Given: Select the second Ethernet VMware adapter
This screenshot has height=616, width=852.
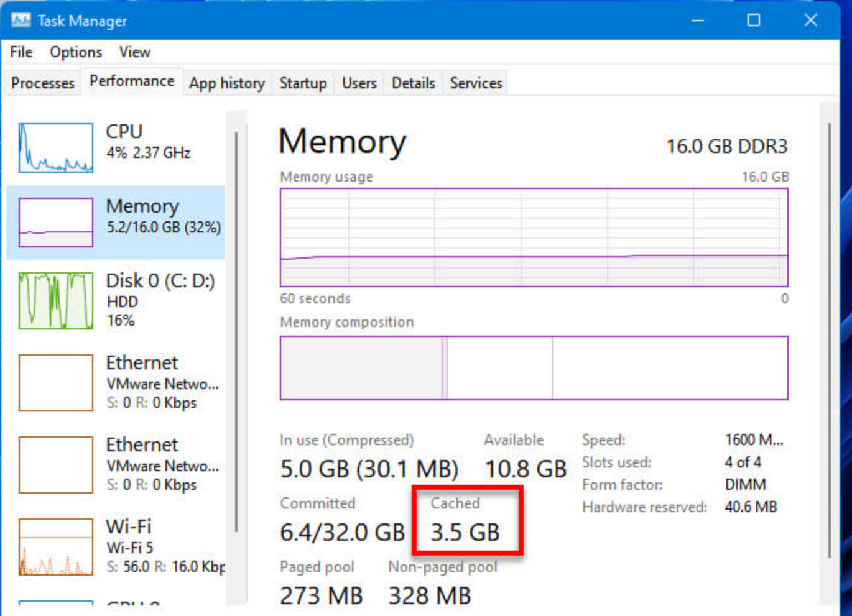Looking at the screenshot, I should (115, 464).
